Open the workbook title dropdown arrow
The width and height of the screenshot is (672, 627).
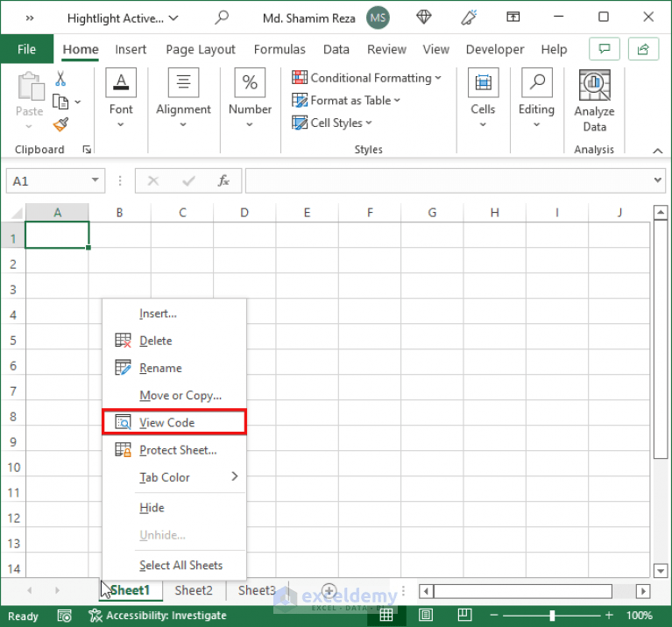coord(173,18)
